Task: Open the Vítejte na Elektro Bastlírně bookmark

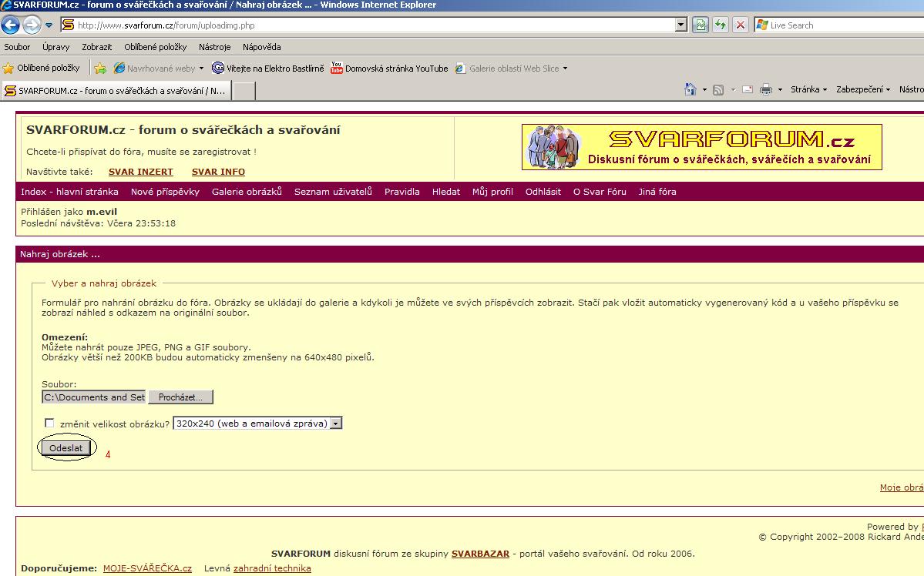Action: (x=268, y=69)
